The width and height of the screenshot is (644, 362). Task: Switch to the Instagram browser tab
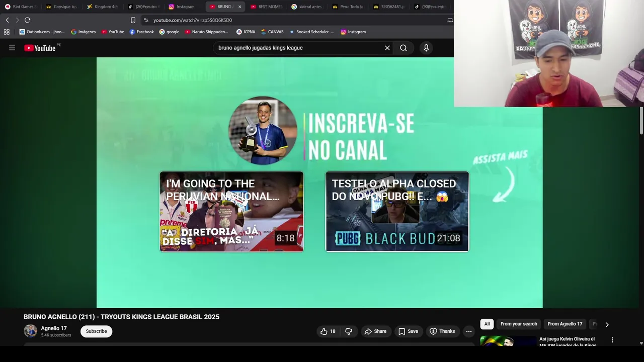click(184, 7)
